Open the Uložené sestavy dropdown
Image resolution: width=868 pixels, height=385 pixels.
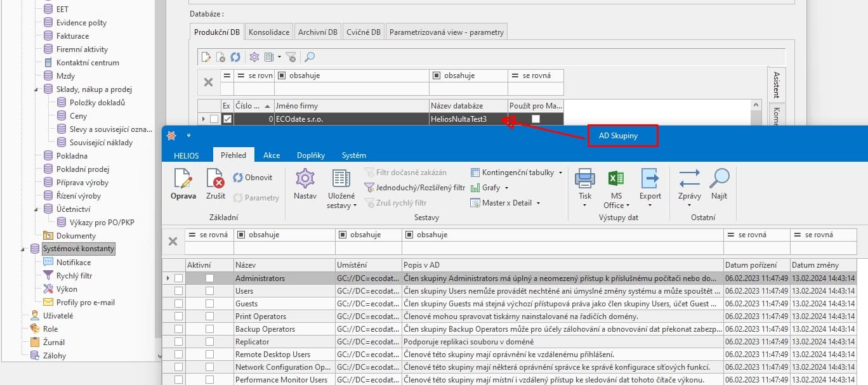point(341,190)
